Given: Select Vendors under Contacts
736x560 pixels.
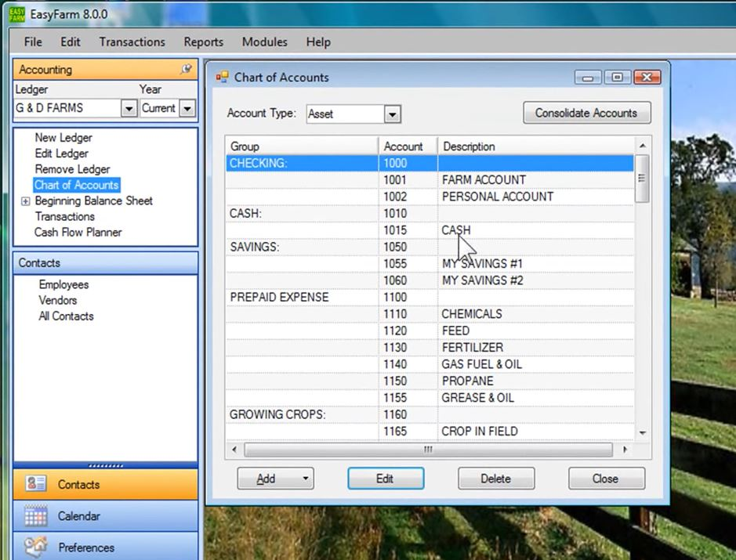Looking at the screenshot, I should (x=58, y=300).
